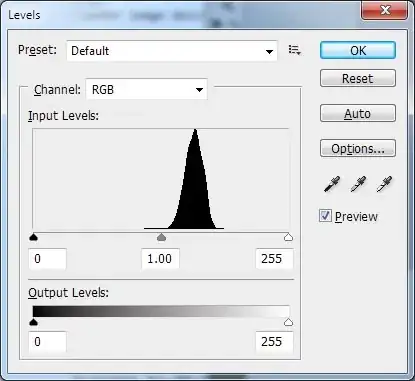
Task: Click the Output Levels label
Action: click(x=68, y=293)
